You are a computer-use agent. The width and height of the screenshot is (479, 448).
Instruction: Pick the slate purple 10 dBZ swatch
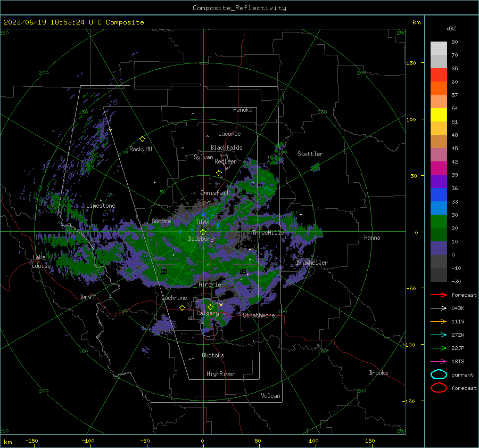pos(439,248)
